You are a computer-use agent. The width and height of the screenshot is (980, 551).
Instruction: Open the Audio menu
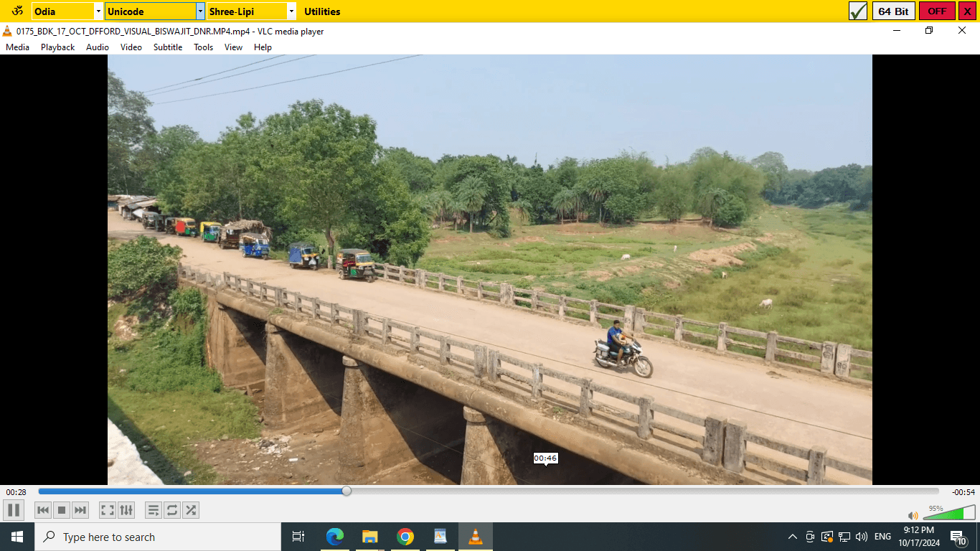(98, 47)
